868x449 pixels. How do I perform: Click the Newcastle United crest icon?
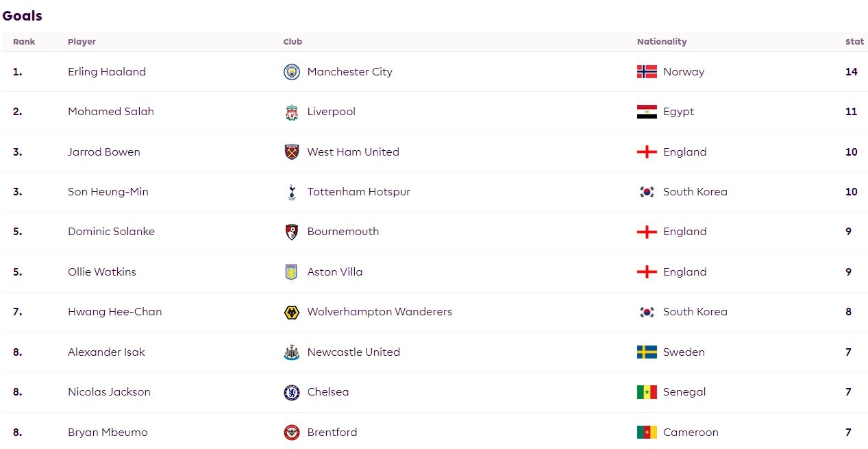click(292, 352)
